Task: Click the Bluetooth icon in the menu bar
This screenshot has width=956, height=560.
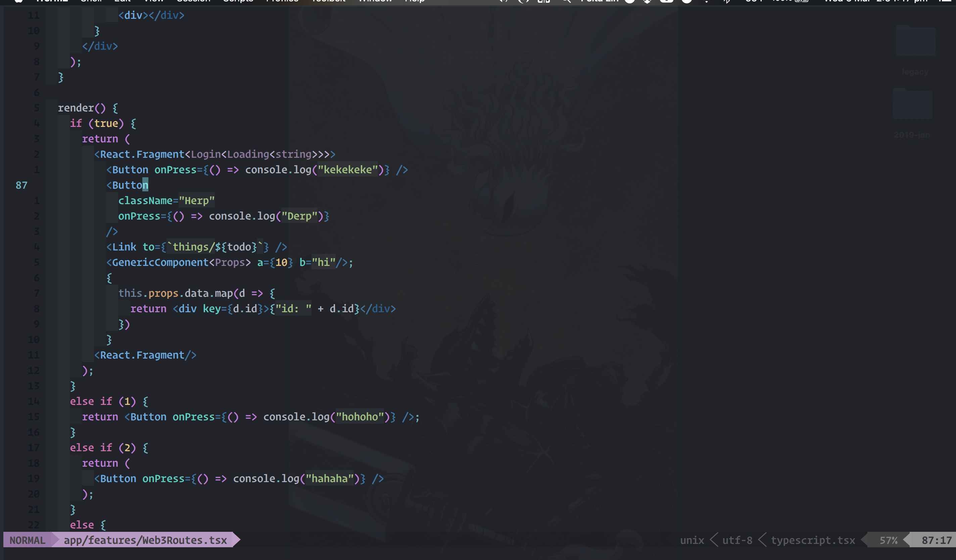Action: (x=727, y=1)
